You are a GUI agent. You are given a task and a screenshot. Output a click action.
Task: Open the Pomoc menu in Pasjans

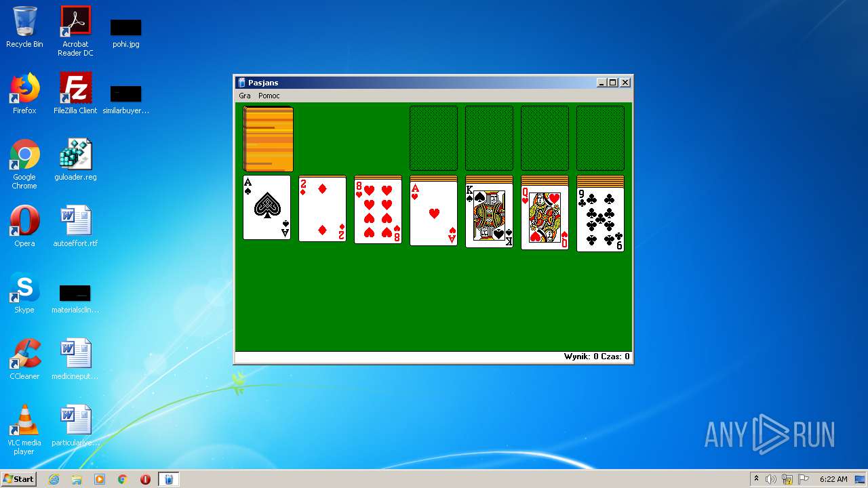269,96
